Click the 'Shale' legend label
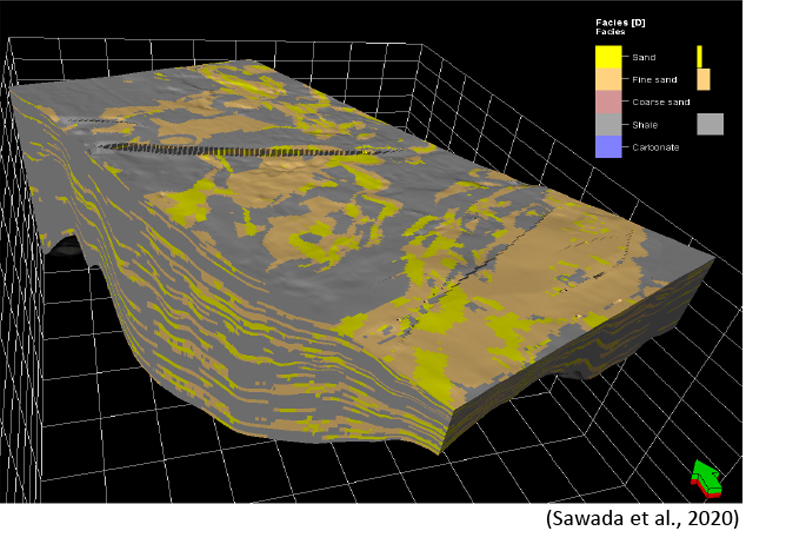 [645, 125]
